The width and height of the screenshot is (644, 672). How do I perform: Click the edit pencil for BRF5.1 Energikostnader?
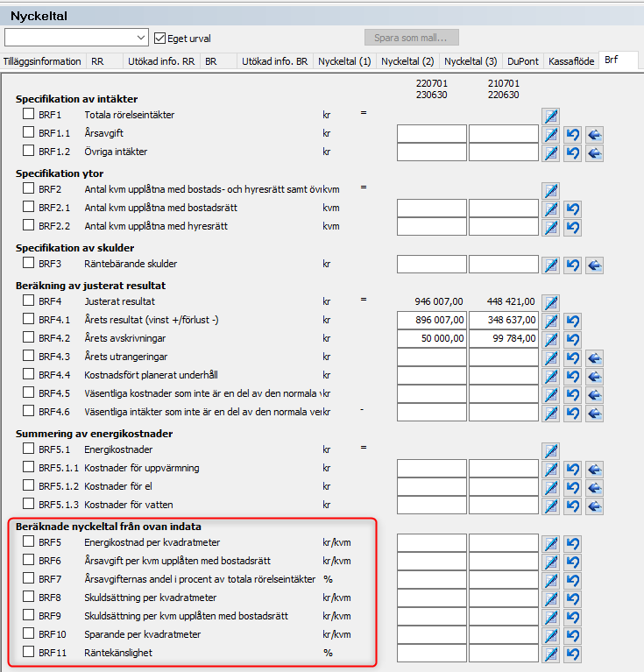[550, 451]
